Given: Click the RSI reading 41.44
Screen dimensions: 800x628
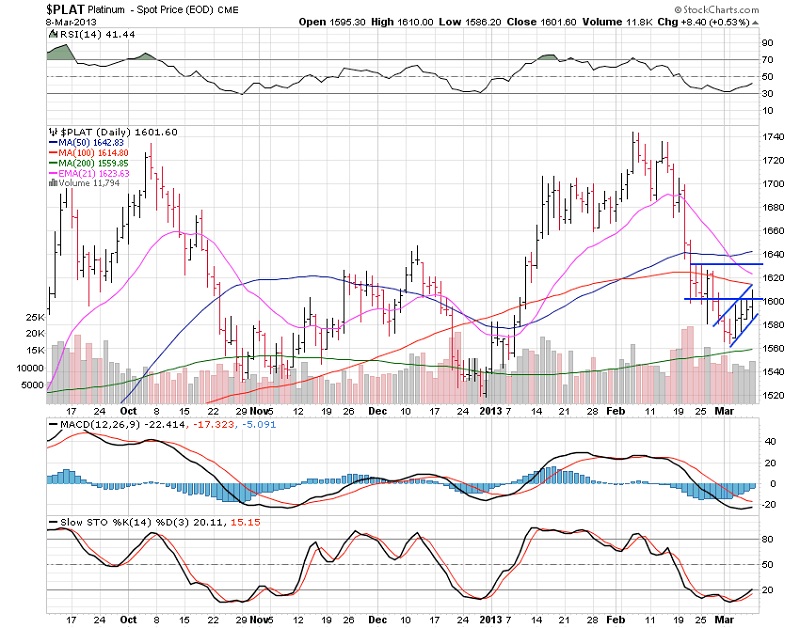Looking at the screenshot, I should (119, 34).
